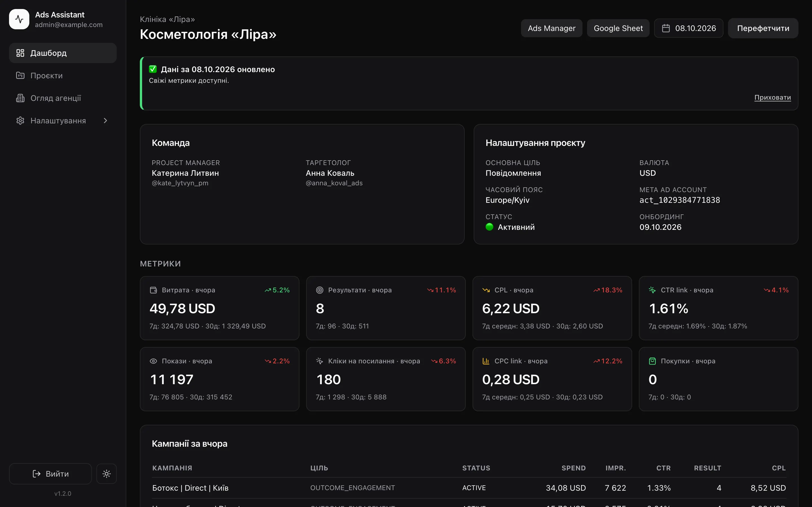Go to Огляд агенції in sidebar
The width and height of the screenshot is (812, 507).
click(x=63, y=98)
